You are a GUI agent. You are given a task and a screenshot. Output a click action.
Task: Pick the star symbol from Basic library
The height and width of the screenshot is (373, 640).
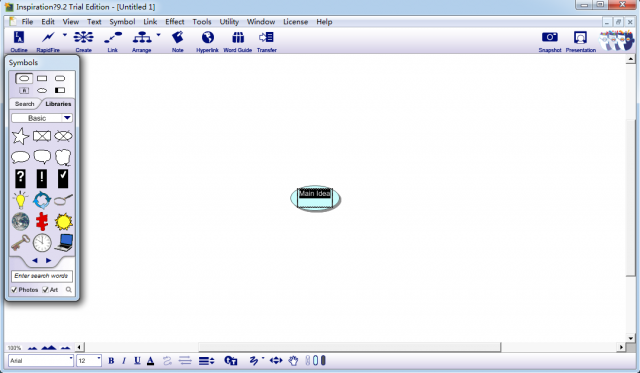click(20, 136)
